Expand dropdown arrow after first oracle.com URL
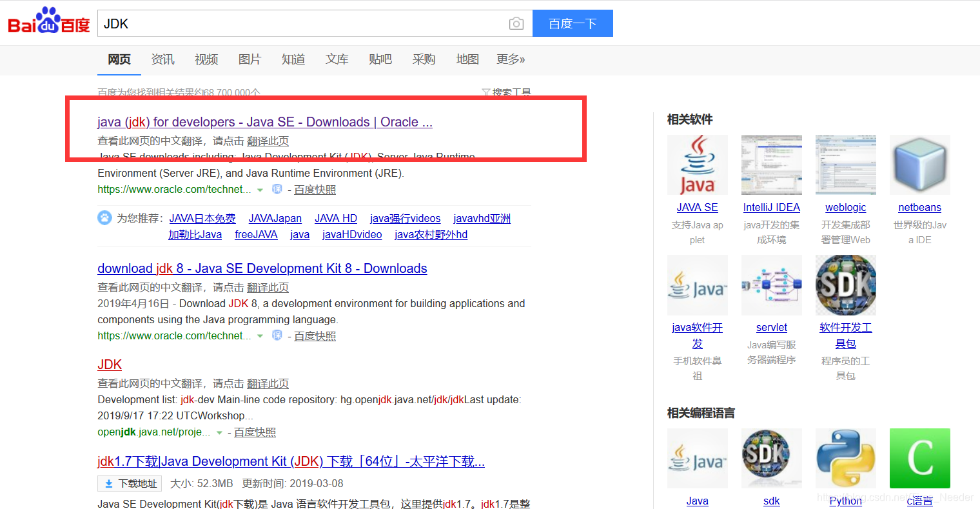This screenshot has height=509, width=980. (x=260, y=190)
